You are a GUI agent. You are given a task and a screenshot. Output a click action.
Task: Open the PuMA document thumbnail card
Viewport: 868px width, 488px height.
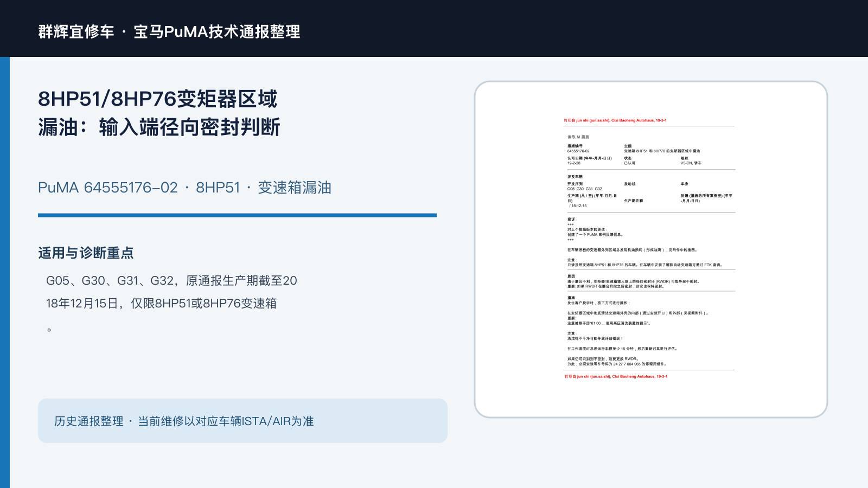pos(651,249)
